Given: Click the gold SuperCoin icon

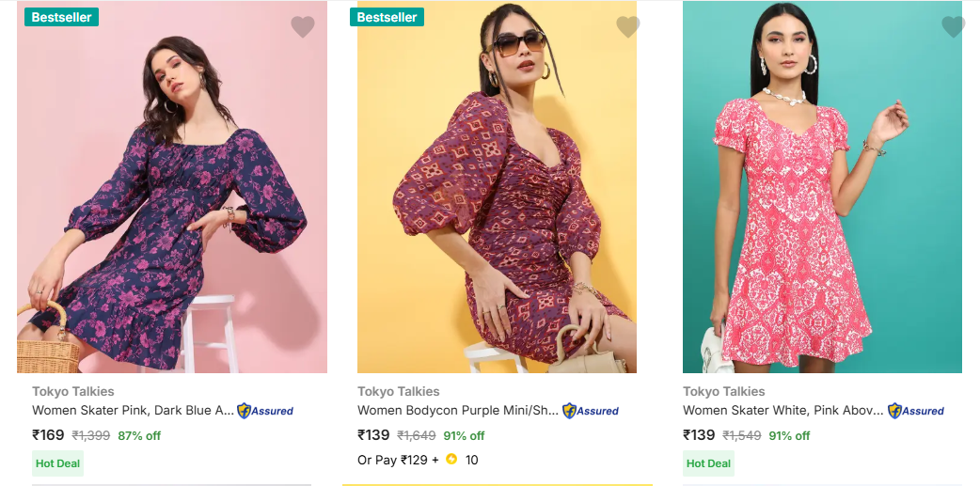Looking at the screenshot, I should [x=451, y=460].
